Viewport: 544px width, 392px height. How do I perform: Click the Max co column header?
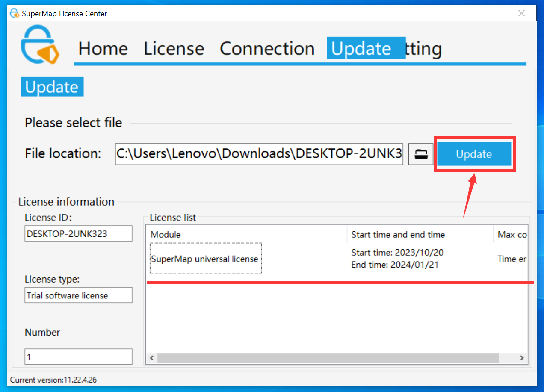[511, 234]
